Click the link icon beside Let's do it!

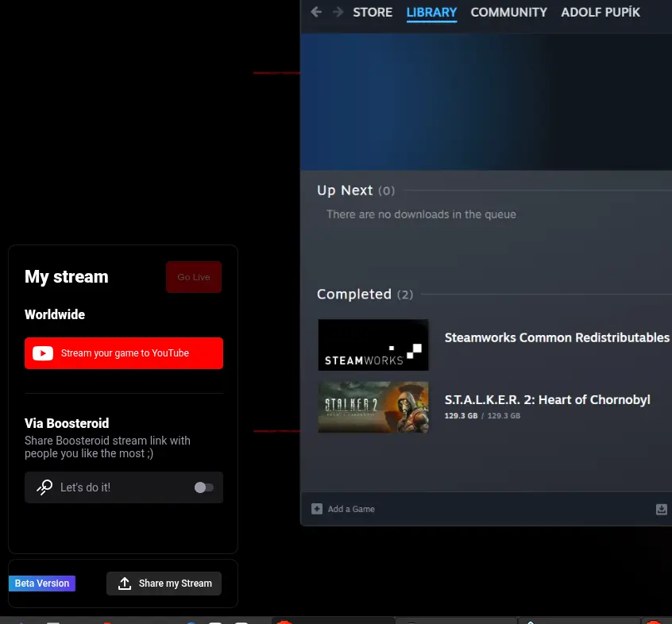pos(44,487)
